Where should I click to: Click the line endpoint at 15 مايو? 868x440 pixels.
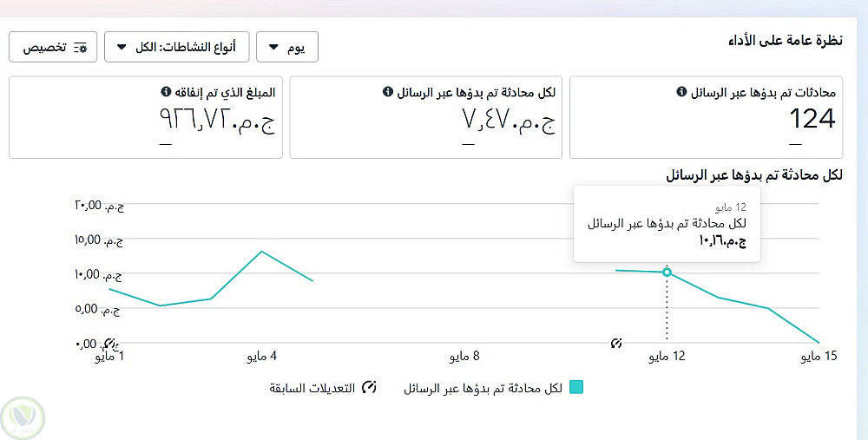click(x=819, y=343)
